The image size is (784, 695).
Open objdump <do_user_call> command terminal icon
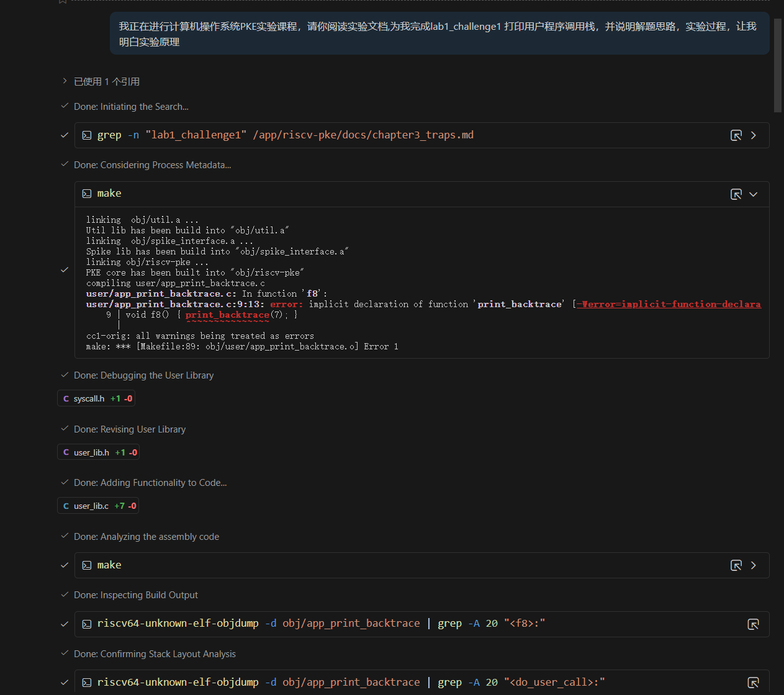[753, 683]
